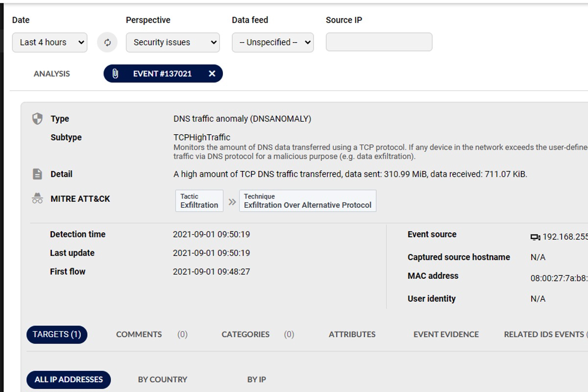Select the Categories tab
The width and height of the screenshot is (588, 392).
click(245, 334)
